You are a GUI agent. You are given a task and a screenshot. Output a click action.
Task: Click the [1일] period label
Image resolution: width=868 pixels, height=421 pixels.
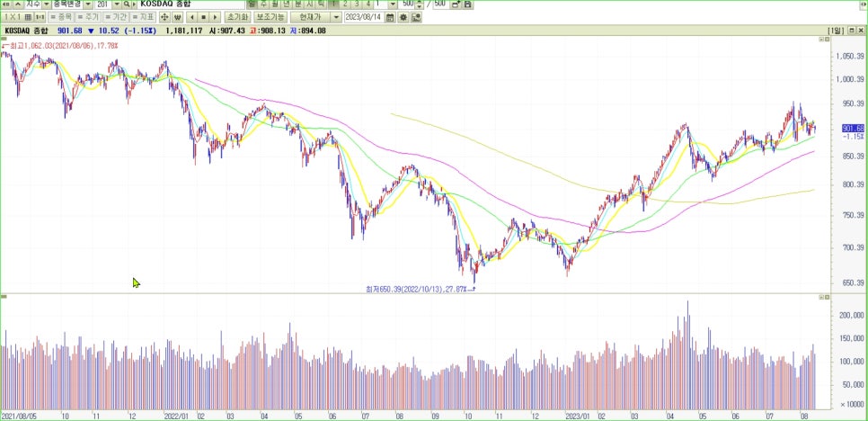point(836,31)
